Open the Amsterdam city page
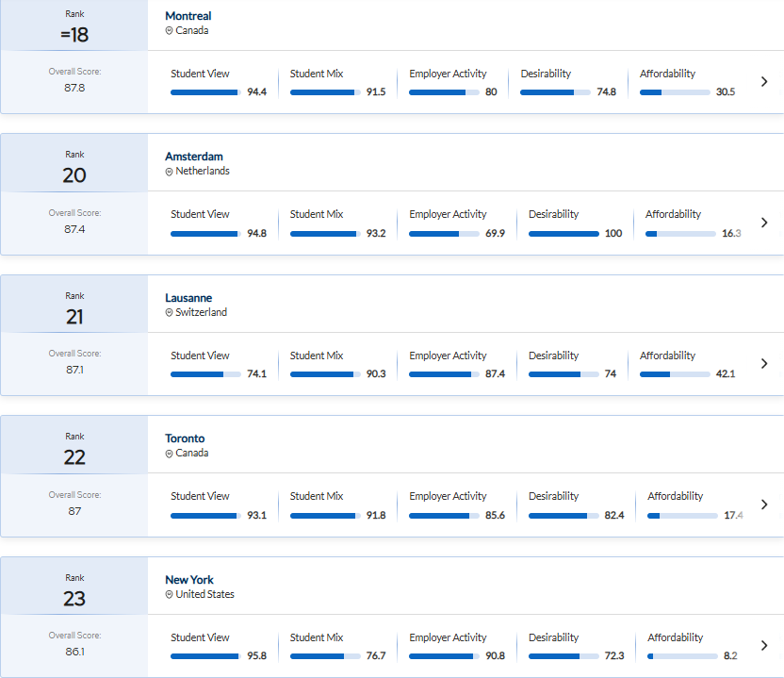 tap(194, 157)
